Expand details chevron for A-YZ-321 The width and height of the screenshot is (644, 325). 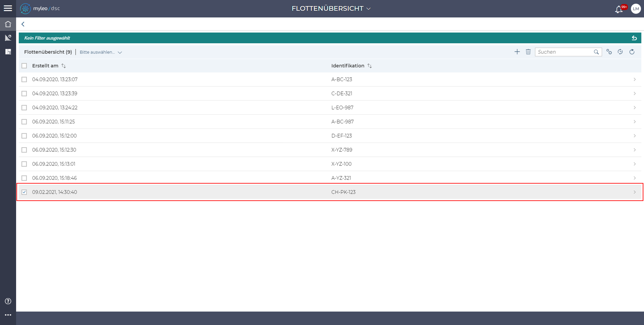(634, 178)
